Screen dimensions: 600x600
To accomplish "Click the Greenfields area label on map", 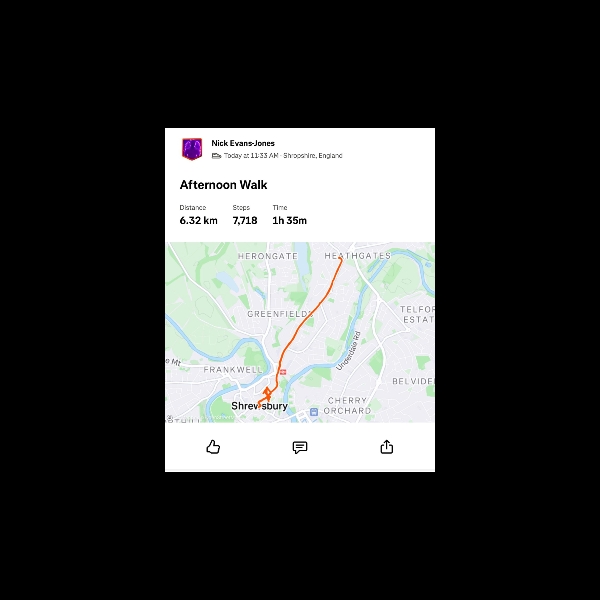I will coord(280,314).
